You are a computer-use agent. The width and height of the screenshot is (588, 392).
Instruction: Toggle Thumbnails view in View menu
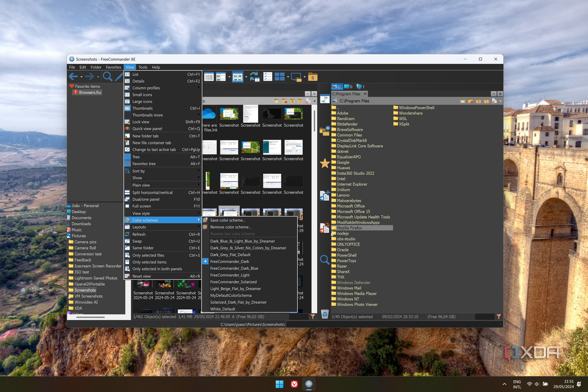(163, 108)
